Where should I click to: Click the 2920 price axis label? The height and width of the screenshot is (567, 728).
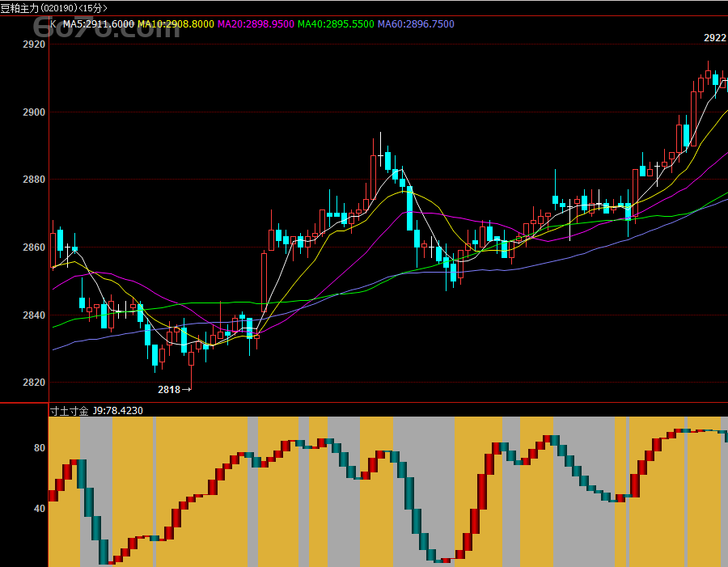pos(34,44)
